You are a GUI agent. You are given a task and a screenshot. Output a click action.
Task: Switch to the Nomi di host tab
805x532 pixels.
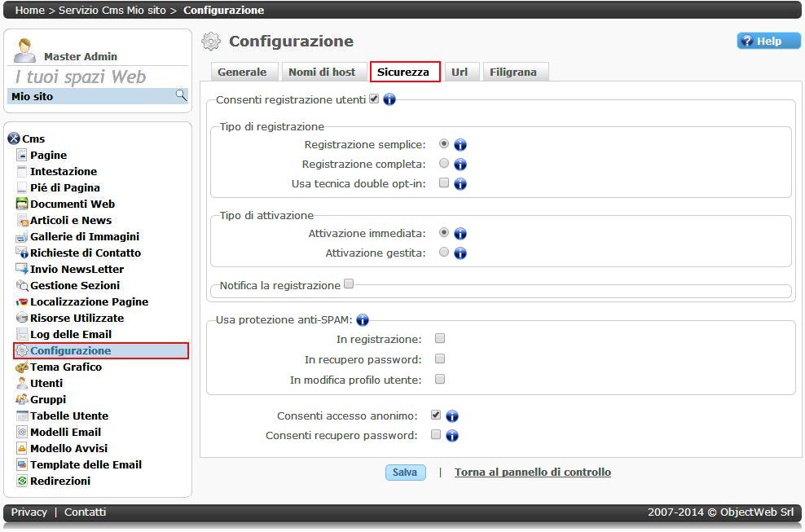pyautogui.click(x=322, y=72)
